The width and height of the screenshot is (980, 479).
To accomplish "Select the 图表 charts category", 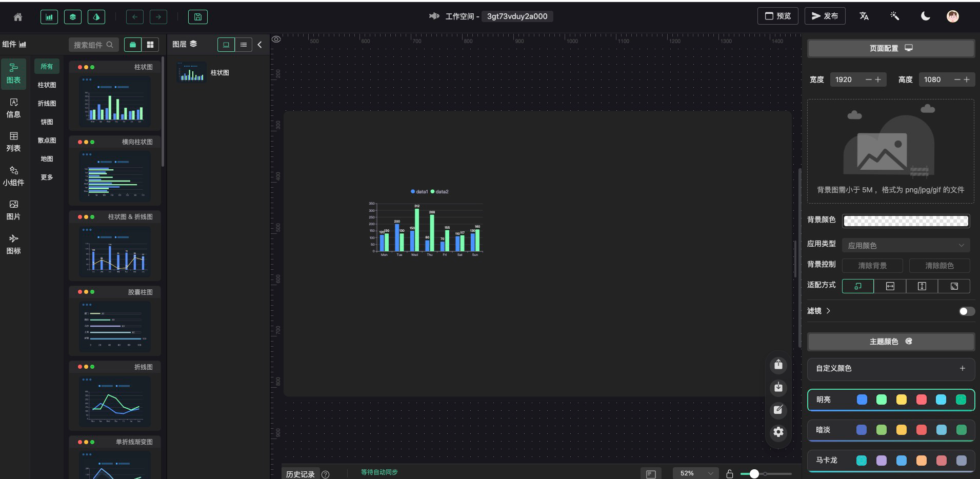I will click(14, 74).
